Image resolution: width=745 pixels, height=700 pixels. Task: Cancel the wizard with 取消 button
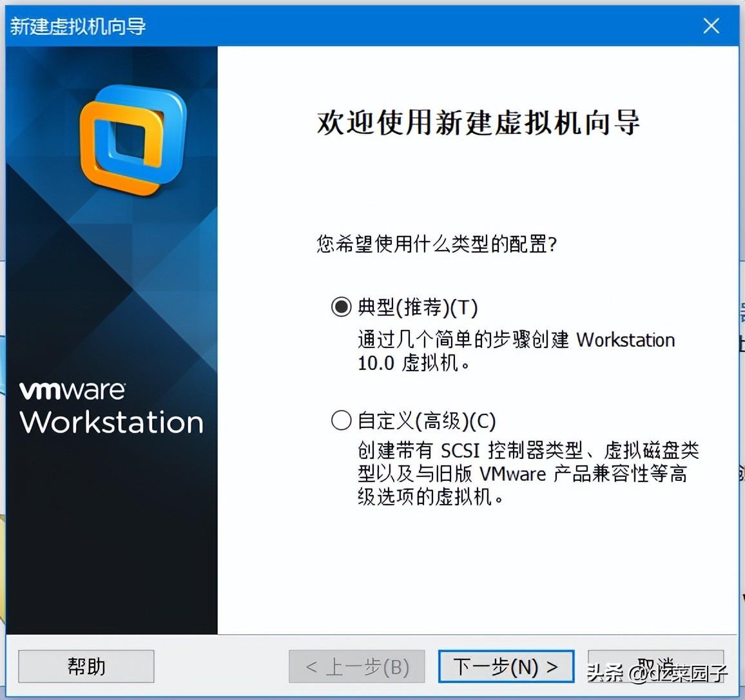(655, 666)
